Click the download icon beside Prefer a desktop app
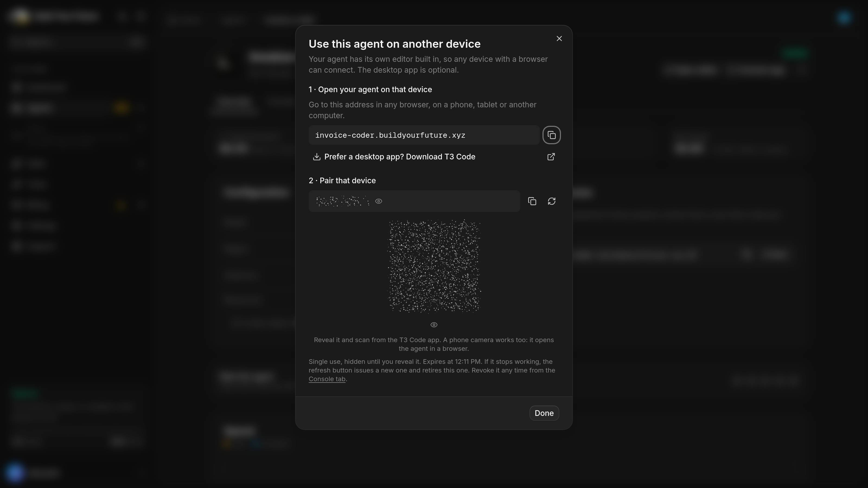 point(316,157)
